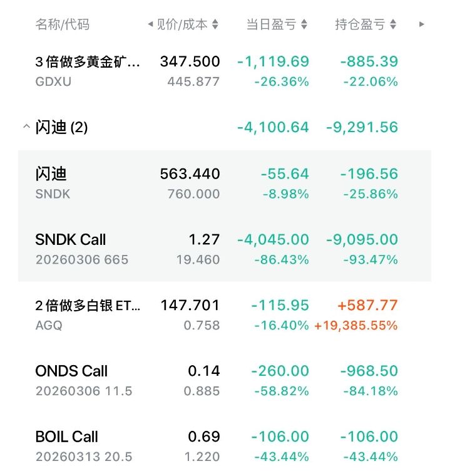Viewport: 450px width, 476px height.
Task: Click the sort arrows beside 现价/成本
Action: (215, 24)
